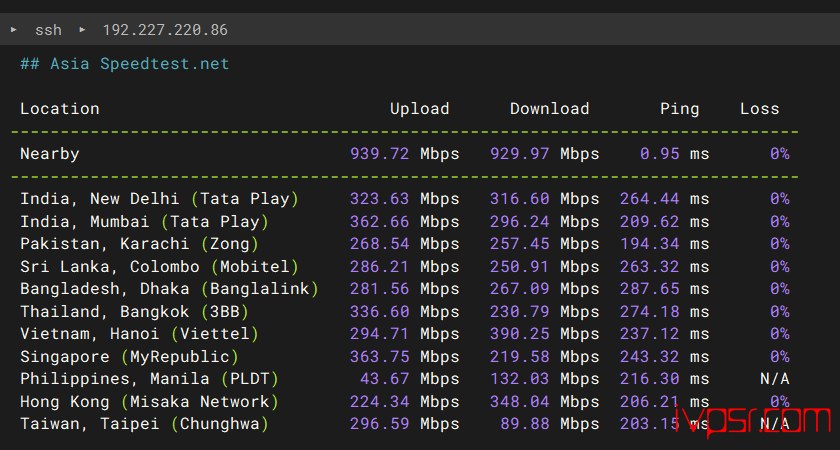Image resolution: width=840 pixels, height=450 pixels.
Task: Select New Delhi download 316.60
Action: [x=520, y=199]
